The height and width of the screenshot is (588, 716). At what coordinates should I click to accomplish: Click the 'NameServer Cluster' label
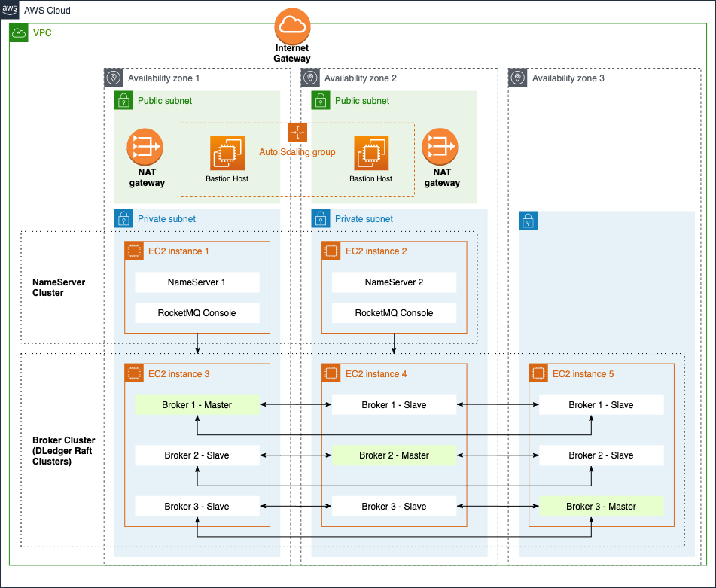tap(59, 288)
